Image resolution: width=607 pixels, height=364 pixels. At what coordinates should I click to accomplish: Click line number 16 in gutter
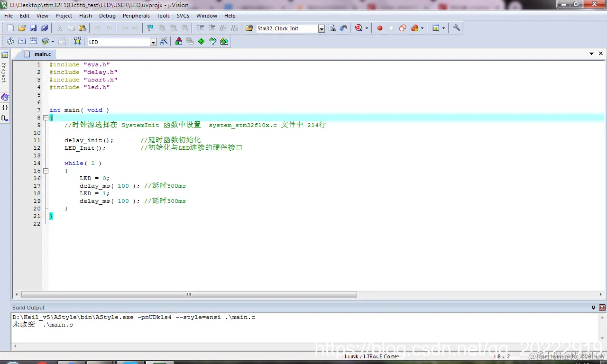37,178
